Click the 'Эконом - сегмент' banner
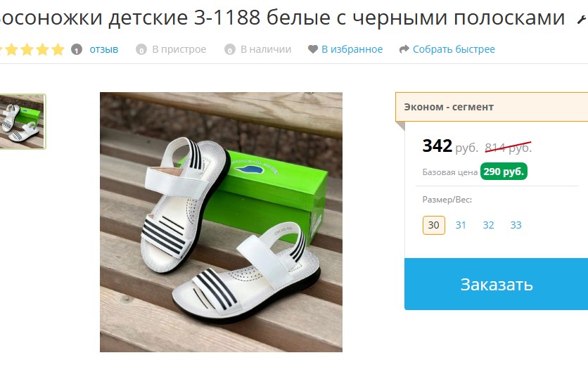This screenshot has width=588, height=386. [492, 107]
